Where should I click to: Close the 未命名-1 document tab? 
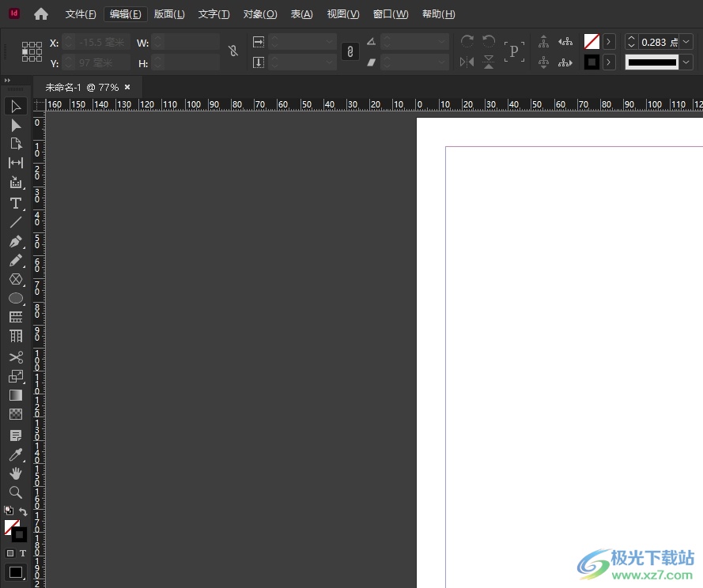click(127, 87)
